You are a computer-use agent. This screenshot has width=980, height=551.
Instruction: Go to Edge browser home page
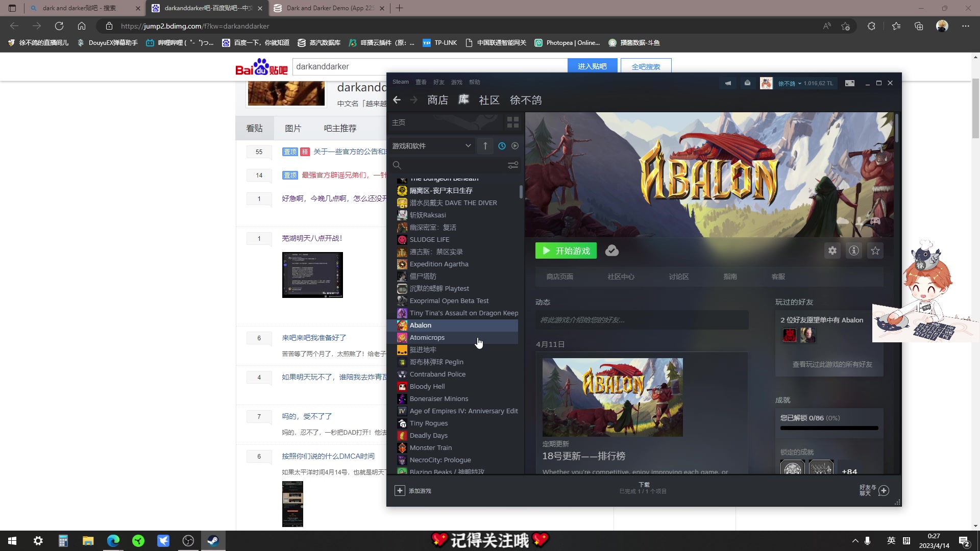tap(82, 26)
